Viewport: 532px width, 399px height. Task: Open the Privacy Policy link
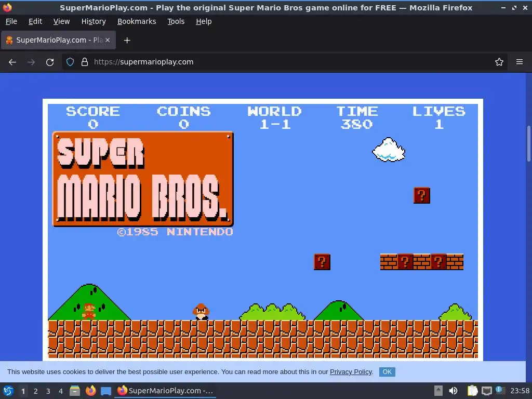(x=351, y=372)
